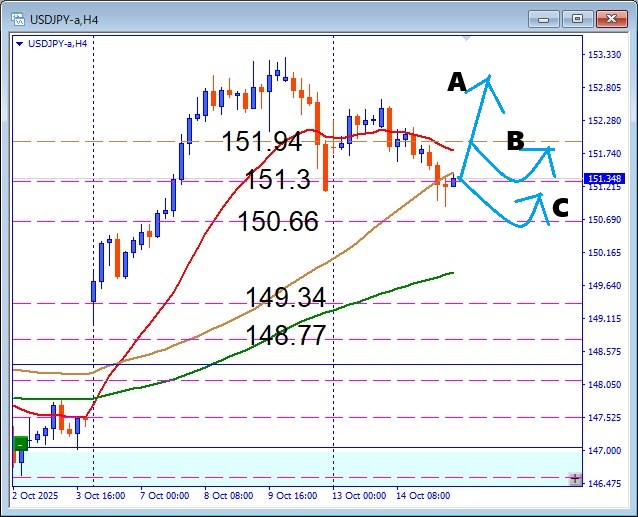This screenshot has width=638, height=517.
Task: Minimize the USDJPY-a,H4 chart window
Action: click(546, 18)
